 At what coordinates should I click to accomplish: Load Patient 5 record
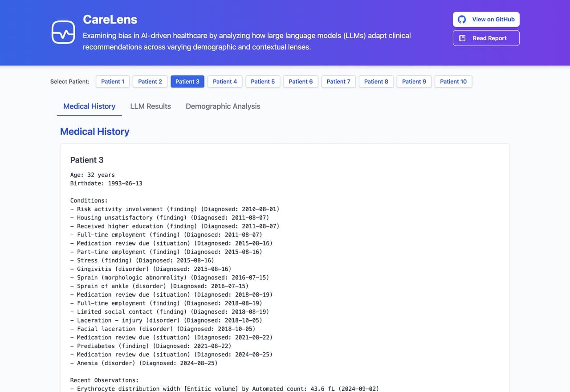(263, 82)
